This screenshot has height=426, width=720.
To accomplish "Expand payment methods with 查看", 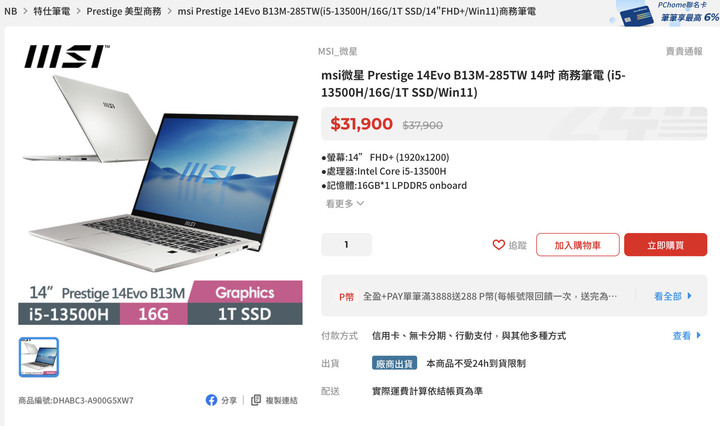I will [x=686, y=336].
